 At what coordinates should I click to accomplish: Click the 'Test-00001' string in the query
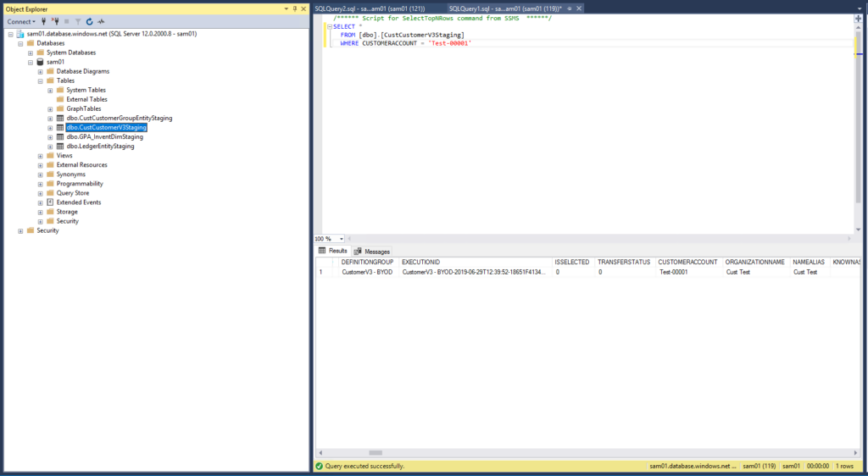click(449, 43)
